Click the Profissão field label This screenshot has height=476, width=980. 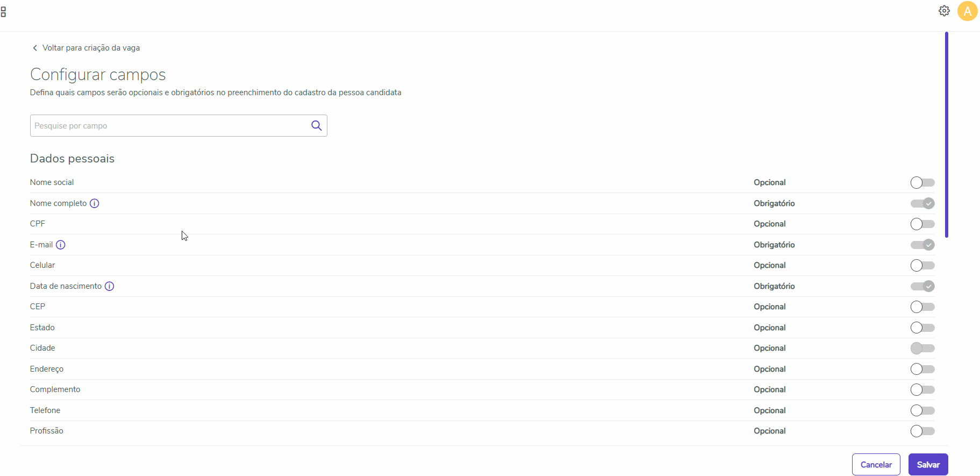click(47, 431)
